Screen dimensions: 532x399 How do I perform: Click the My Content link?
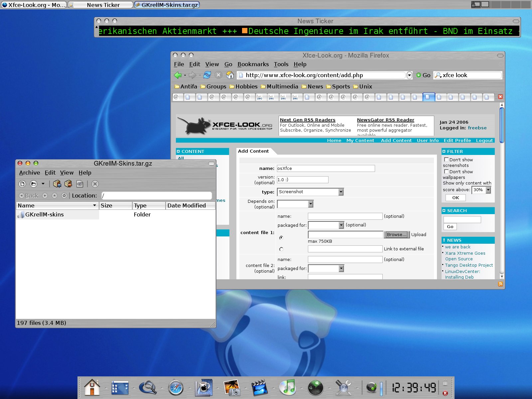pos(360,140)
